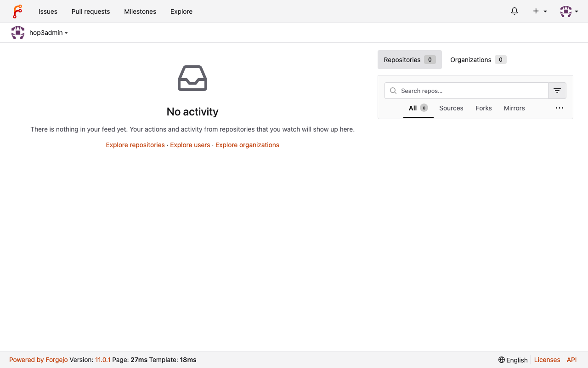This screenshot has width=588, height=368.
Task: Open the notifications bell
Action: click(x=514, y=11)
